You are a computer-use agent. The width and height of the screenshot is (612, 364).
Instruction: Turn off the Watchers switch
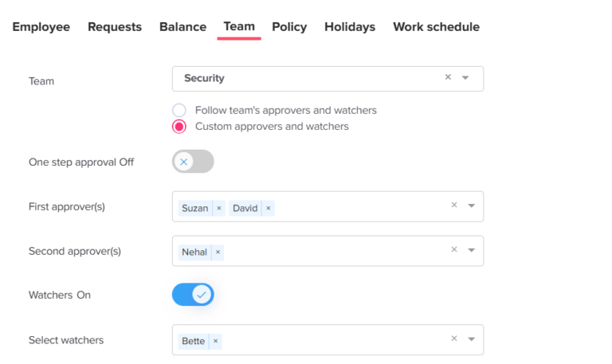(x=193, y=295)
